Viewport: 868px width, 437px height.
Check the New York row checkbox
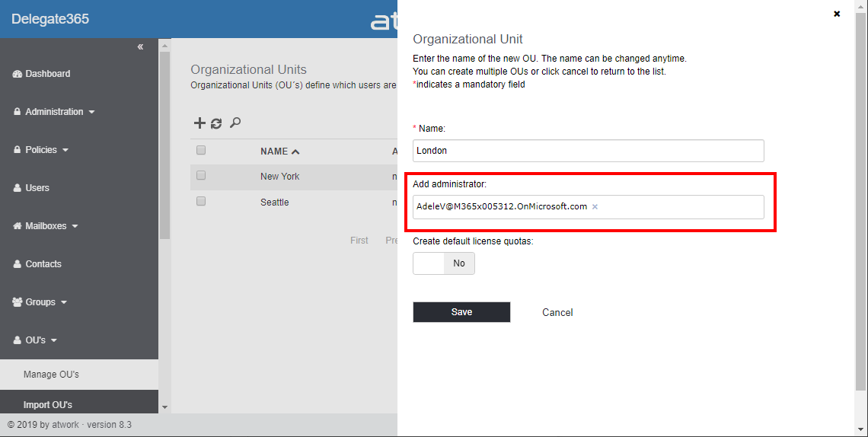201,176
